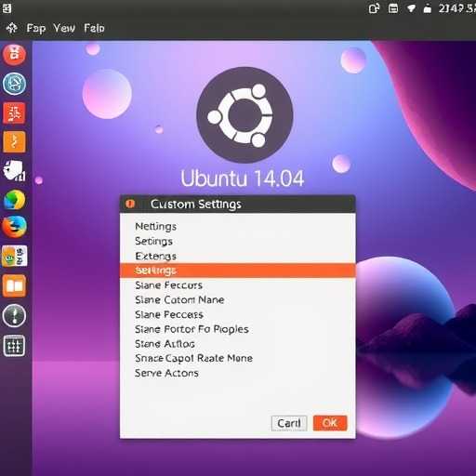Open the red square app in dock
This screenshot has width=476, height=476.
(x=14, y=112)
